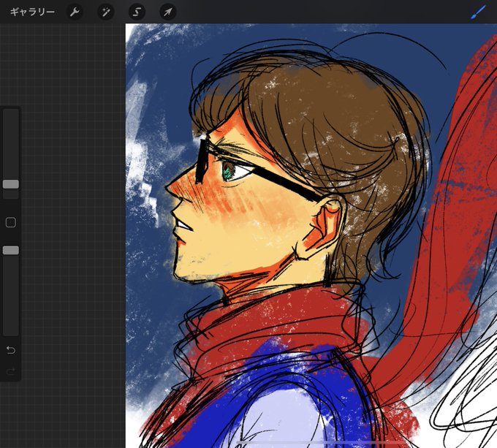This screenshot has width=497, height=448.
Task: Undo the last stroke with sidebar arrow
Action: point(11,350)
